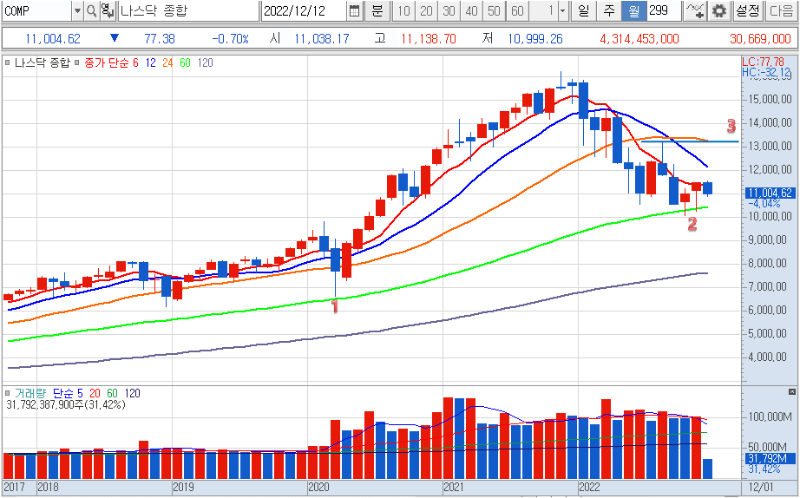The image size is (800, 498).
Task: Click the LC:77.78 label at chart top right
Action: pos(763,62)
